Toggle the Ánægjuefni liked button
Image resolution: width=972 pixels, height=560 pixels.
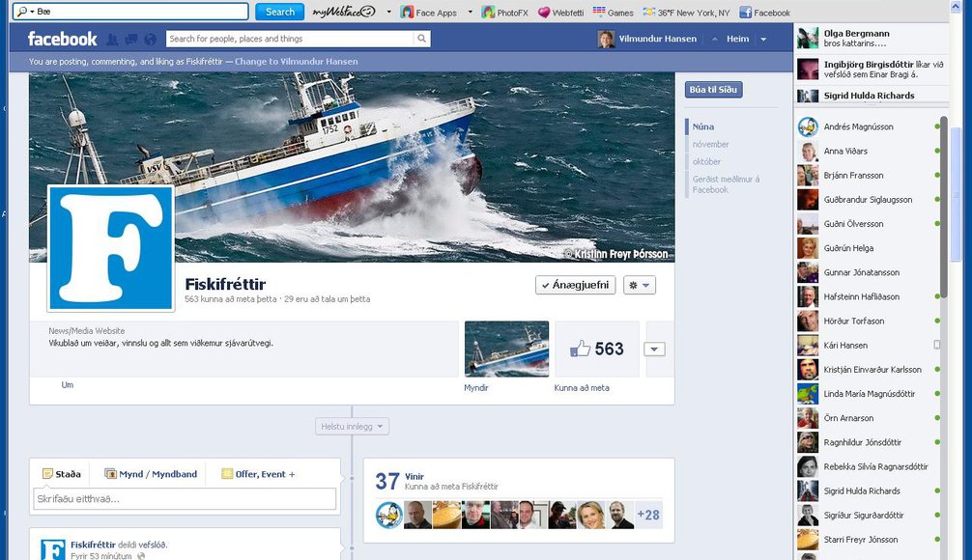tap(575, 285)
